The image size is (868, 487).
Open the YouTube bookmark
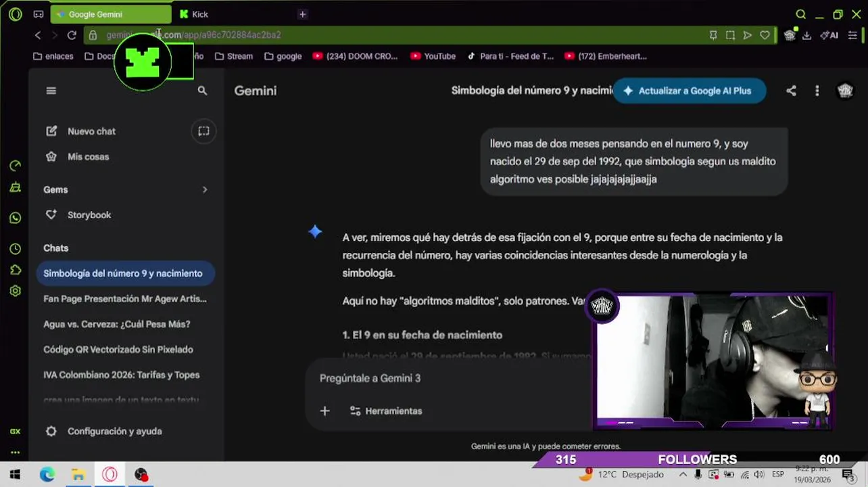point(433,56)
